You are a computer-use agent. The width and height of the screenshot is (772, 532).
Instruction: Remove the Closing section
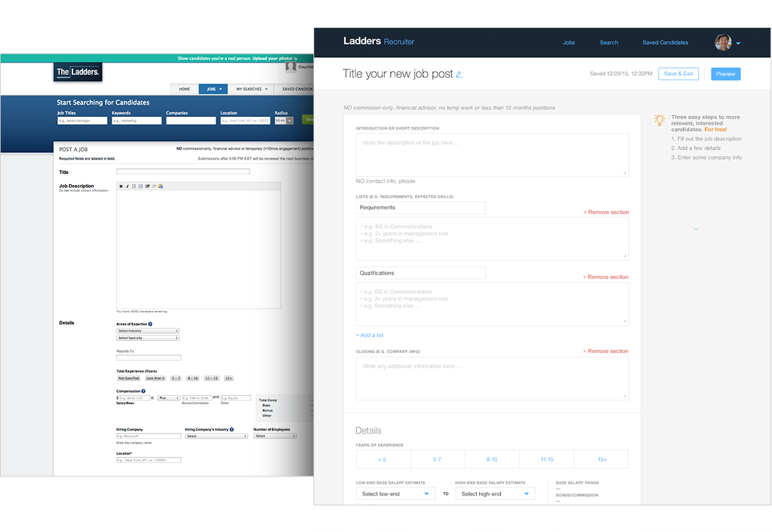606,351
